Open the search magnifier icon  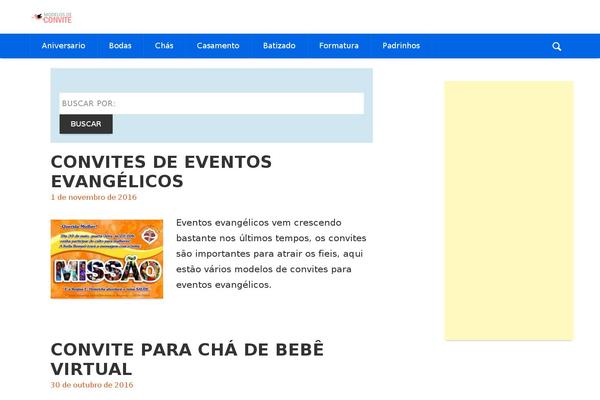pyautogui.click(x=556, y=46)
